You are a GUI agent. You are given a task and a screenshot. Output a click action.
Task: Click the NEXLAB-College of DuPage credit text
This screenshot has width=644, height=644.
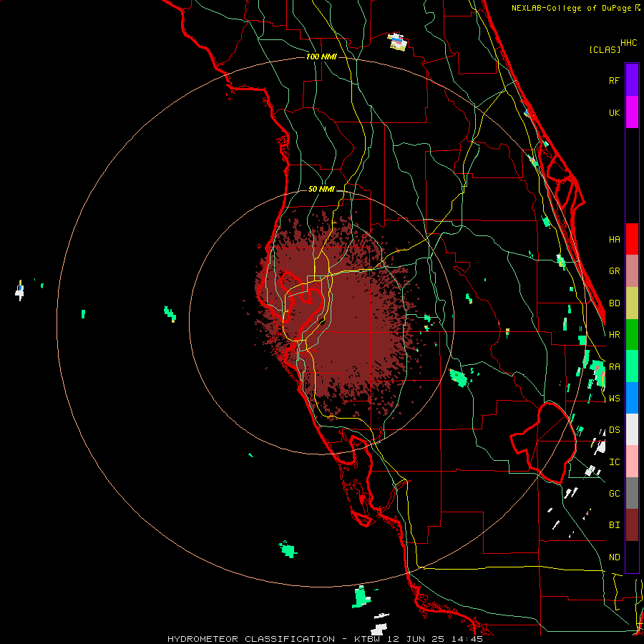[571, 8]
